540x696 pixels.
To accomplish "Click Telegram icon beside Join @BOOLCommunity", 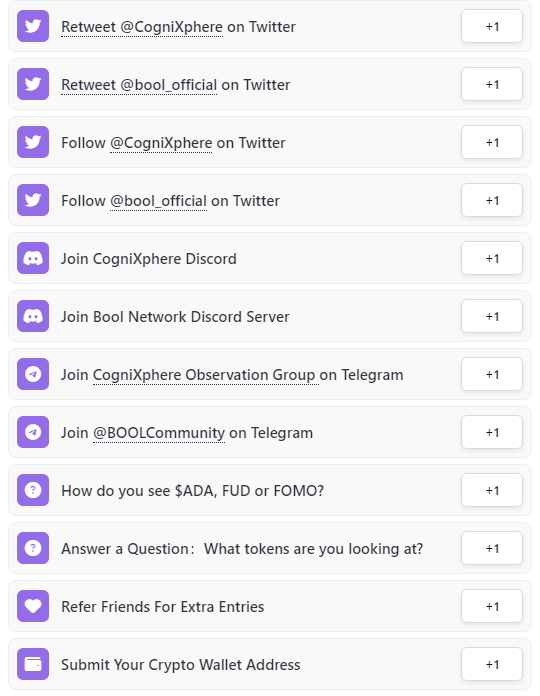I will pyautogui.click(x=33, y=432).
